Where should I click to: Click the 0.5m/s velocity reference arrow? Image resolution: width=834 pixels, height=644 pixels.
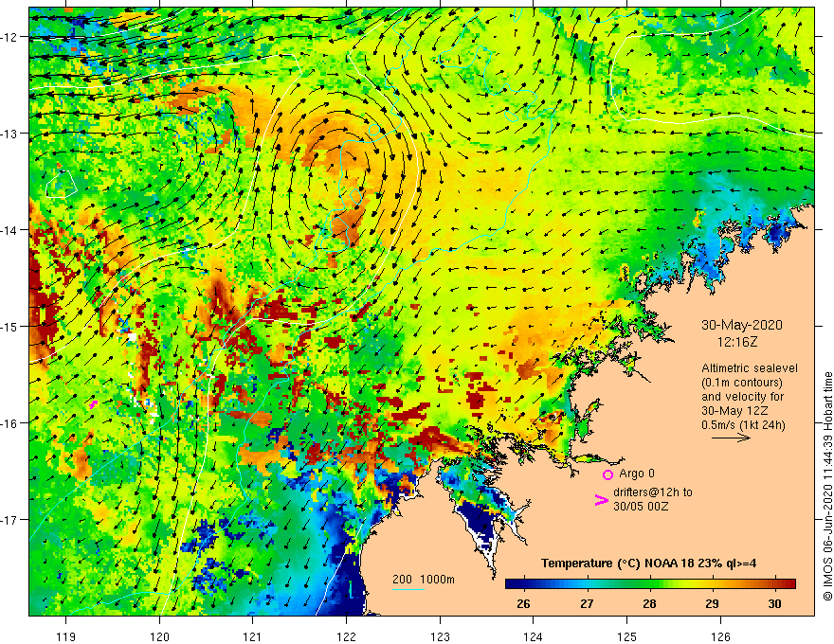click(731, 438)
